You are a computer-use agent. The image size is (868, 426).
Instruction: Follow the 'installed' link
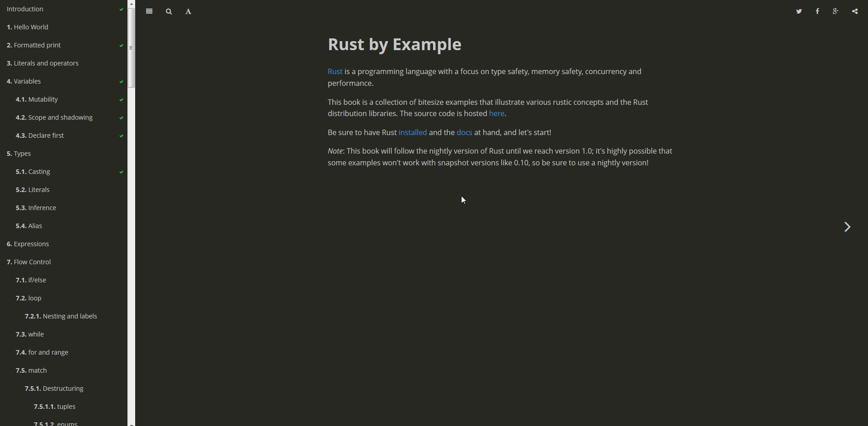point(413,132)
